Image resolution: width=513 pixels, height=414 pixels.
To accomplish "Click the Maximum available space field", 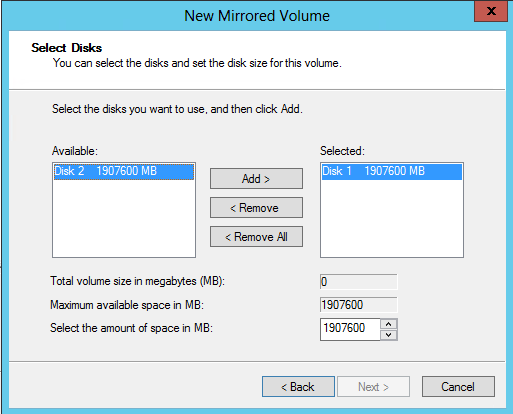I will point(359,305).
